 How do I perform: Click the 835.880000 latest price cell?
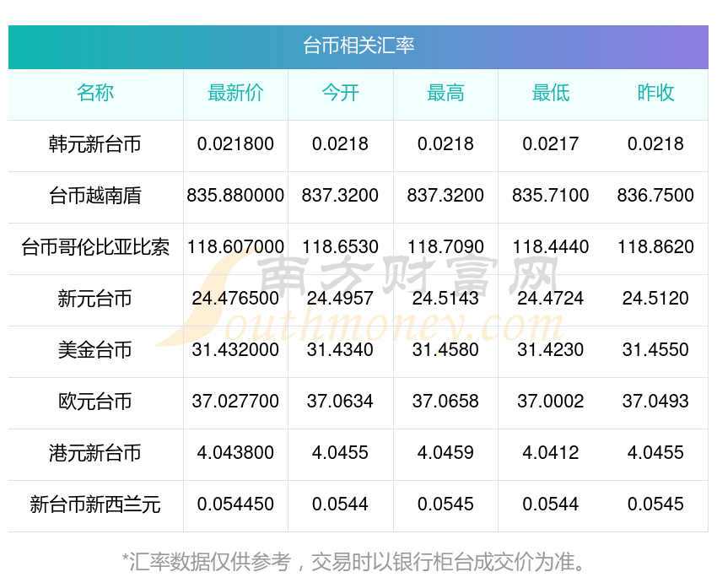pyautogui.click(x=235, y=196)
